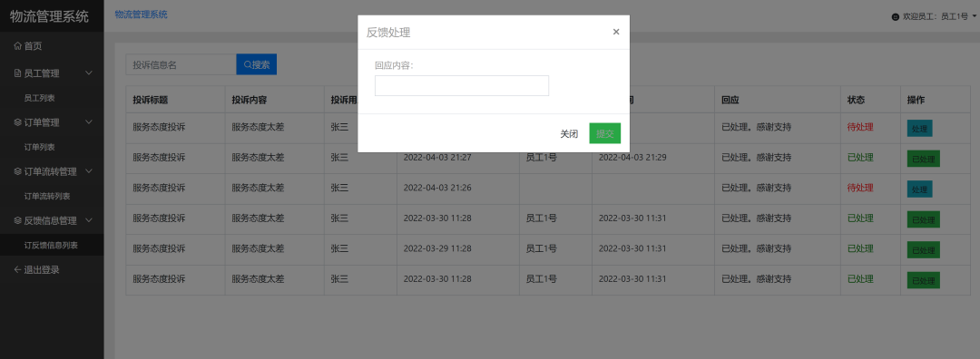Viewport: 980px width, 359px height.
Task: Click the 物流管理系统 logo title in the sidebar
Action: pyautogui.click(x=49, y=16)
